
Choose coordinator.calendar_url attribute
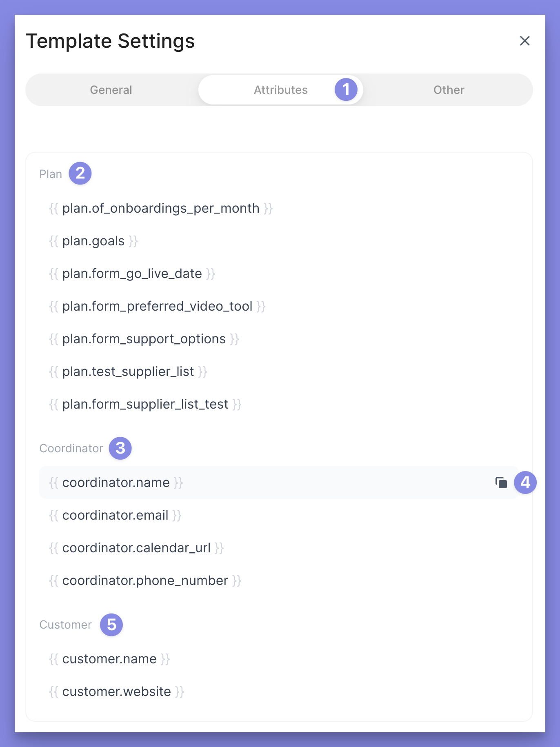[x=136, y=548]
